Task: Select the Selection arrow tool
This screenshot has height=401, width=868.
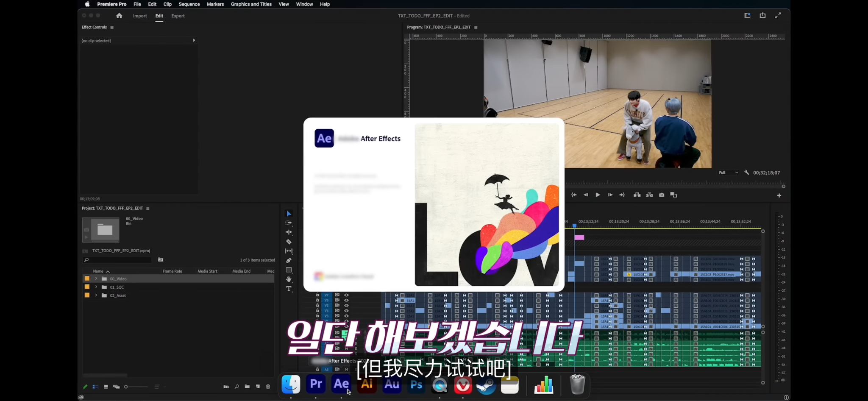Action: [289, 214]
